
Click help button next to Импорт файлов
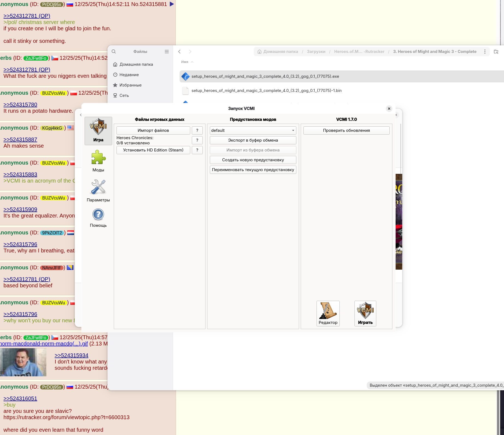coord(197,130)
